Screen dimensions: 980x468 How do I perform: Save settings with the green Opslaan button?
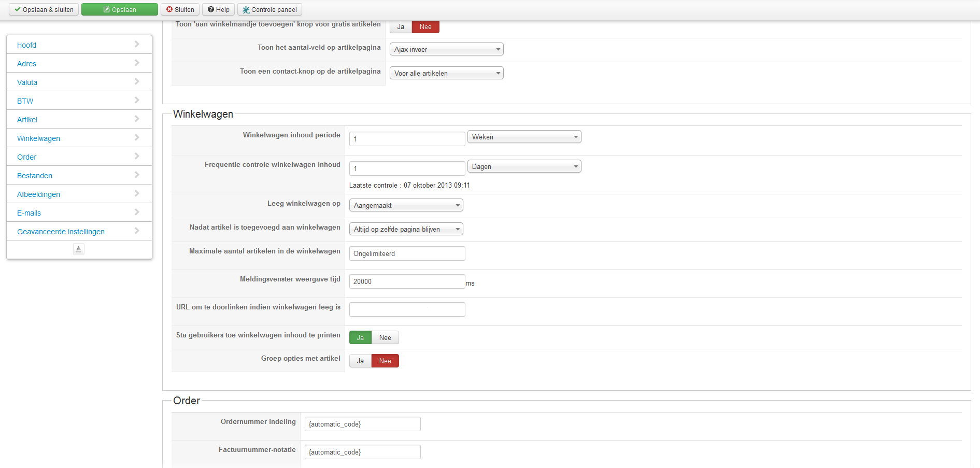click(x=120, y=9)
